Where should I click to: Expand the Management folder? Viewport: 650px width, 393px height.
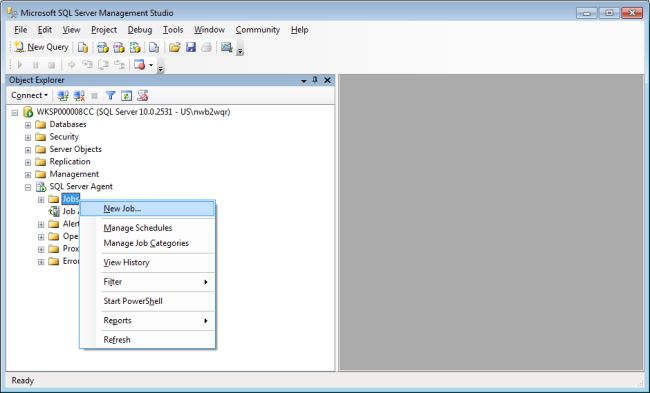pos(28,175)
